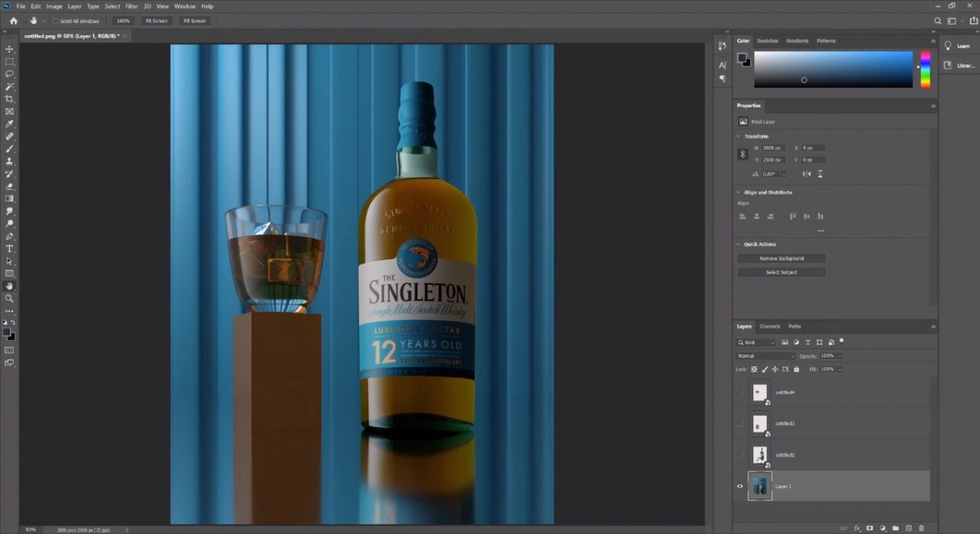Select the Lasso tool
The width and height of the screenshot is (980, 534).
pos(9,74)
